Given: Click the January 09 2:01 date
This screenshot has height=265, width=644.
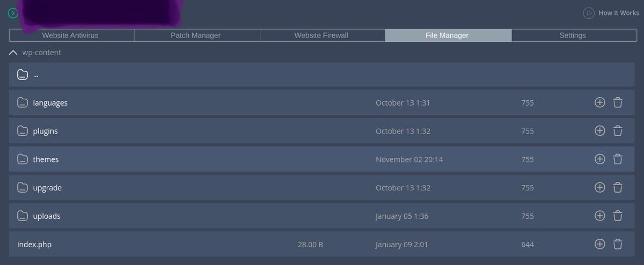Looking at the screenshot, I should (x=402, y=245).
